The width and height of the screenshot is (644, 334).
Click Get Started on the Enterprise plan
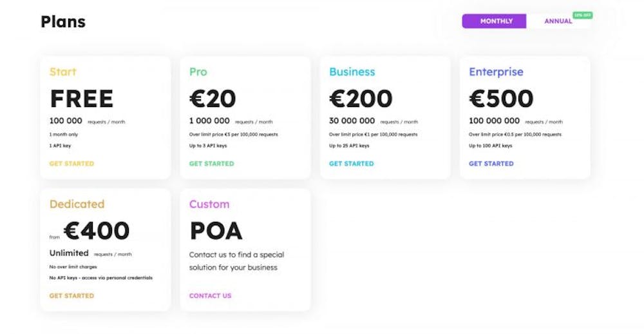491,163
